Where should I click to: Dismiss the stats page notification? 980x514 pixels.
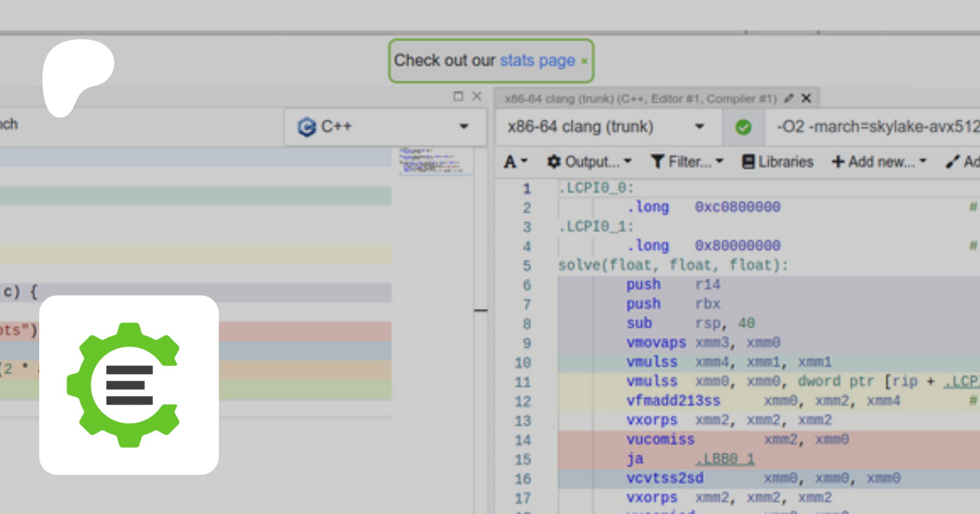coord(584,61)
